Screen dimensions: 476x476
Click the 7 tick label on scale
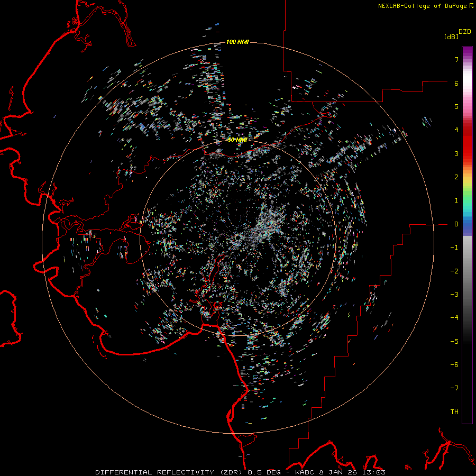point(456,59)
